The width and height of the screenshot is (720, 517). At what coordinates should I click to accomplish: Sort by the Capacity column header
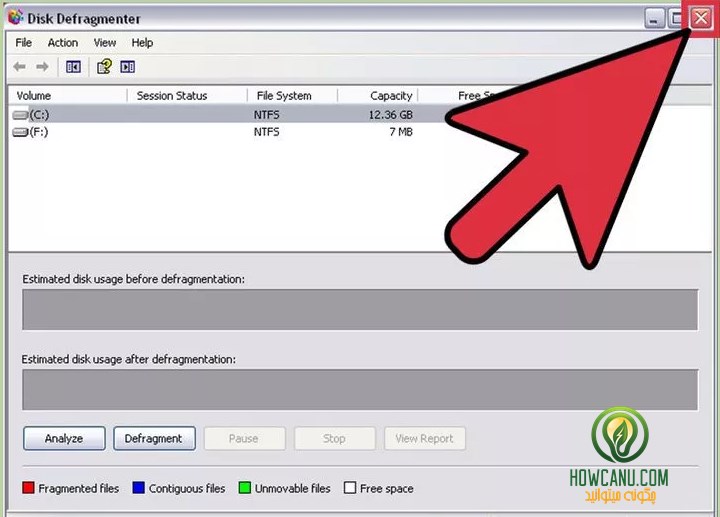pos(377,96)
